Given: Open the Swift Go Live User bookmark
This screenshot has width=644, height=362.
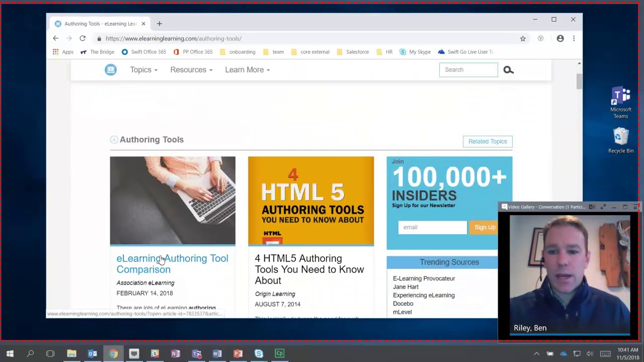Looking at the screenshot, I should tap(465, 52).
